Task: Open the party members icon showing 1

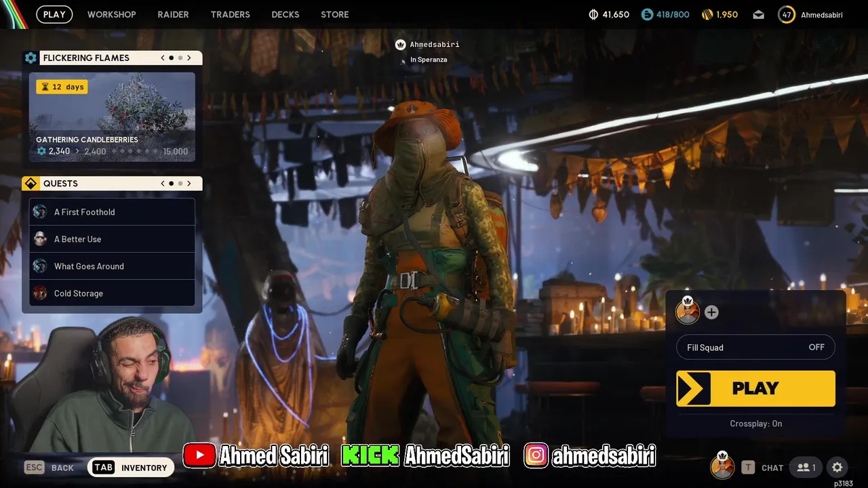Action: [806, 468]
